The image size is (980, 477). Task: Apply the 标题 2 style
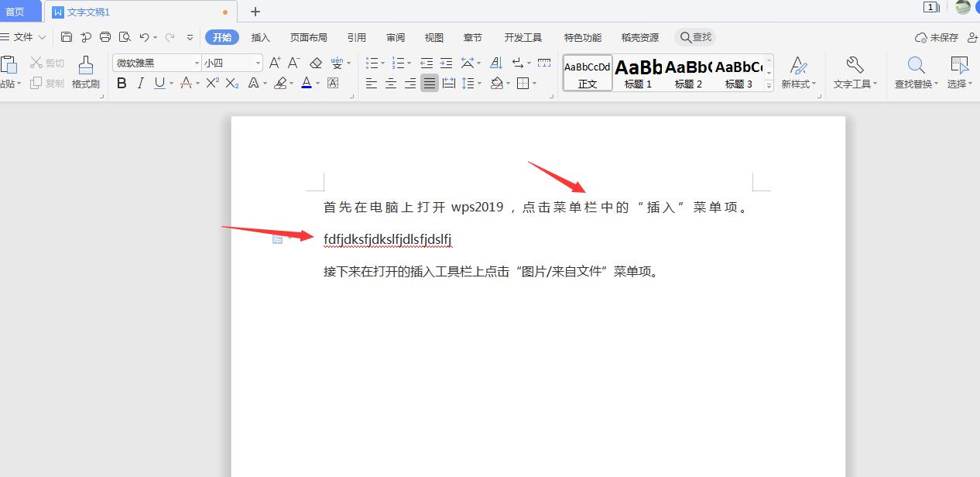coord(688,73)
